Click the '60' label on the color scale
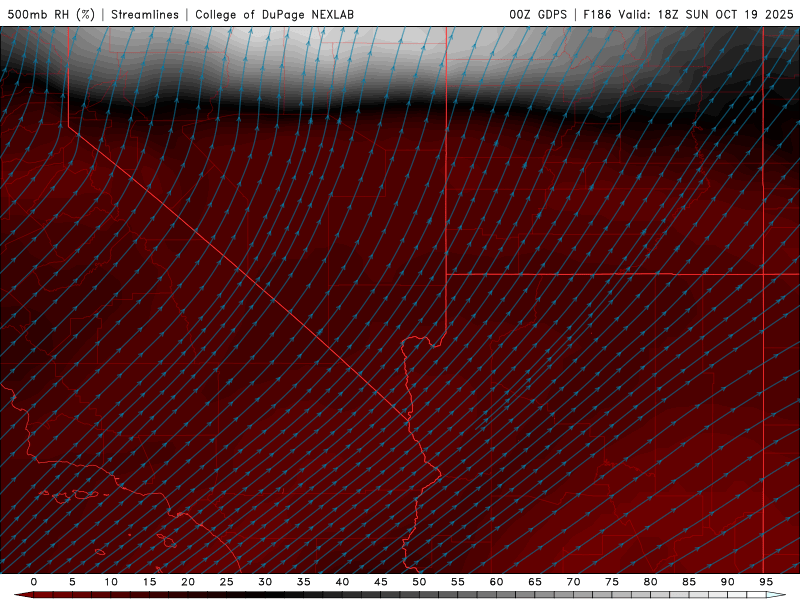Viewport: 800px width, 600px height. (496, 582)
